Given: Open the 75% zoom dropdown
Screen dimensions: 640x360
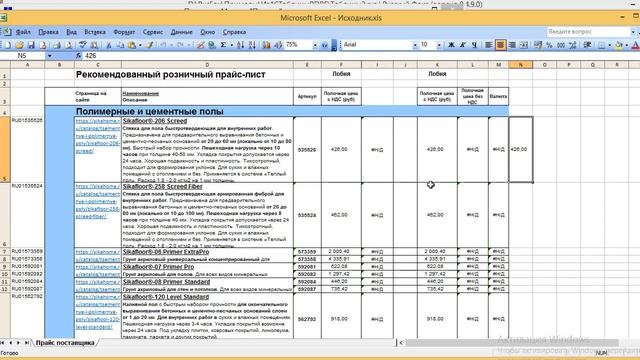Looking at the screenshot, I should tap(315, 45).
